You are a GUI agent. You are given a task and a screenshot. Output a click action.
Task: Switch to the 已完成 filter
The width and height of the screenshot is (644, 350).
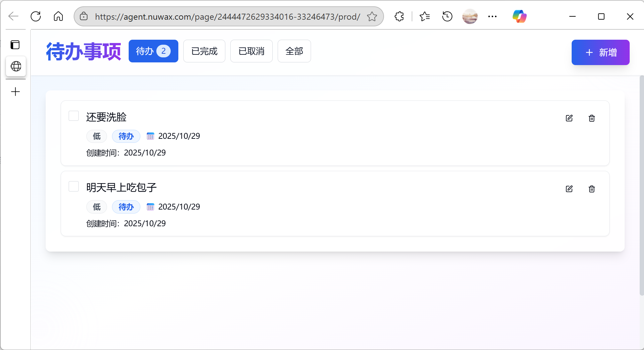[x=204, y=51]
